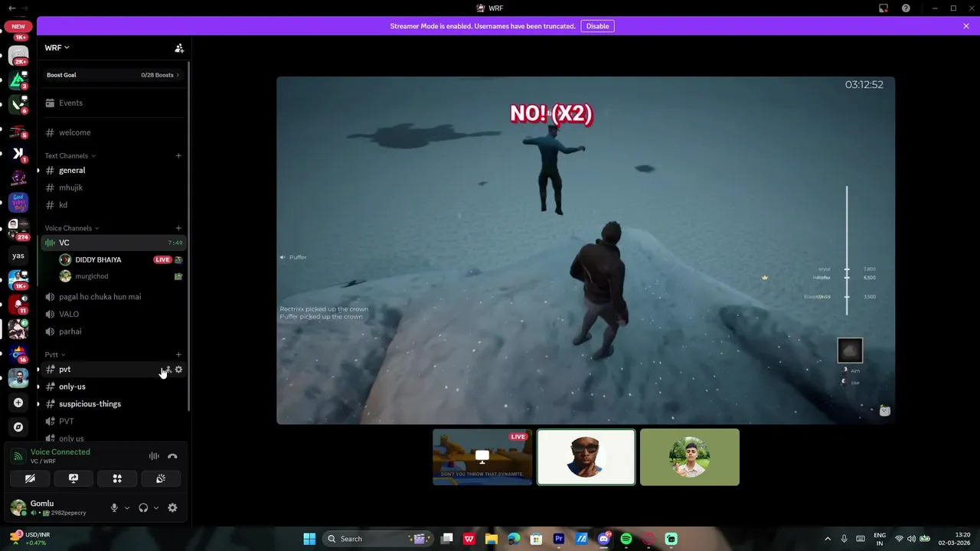Collapse the Pvtt category

(x=55, y=354)
